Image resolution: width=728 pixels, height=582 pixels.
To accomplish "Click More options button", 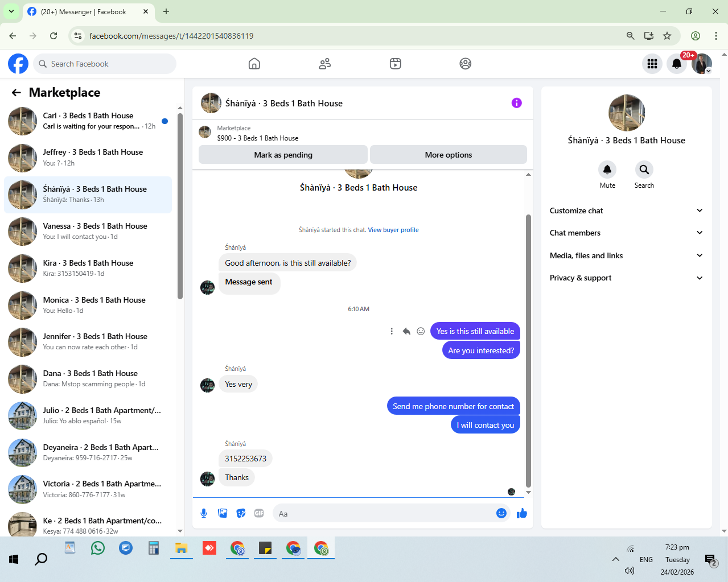I will point(449,155).
